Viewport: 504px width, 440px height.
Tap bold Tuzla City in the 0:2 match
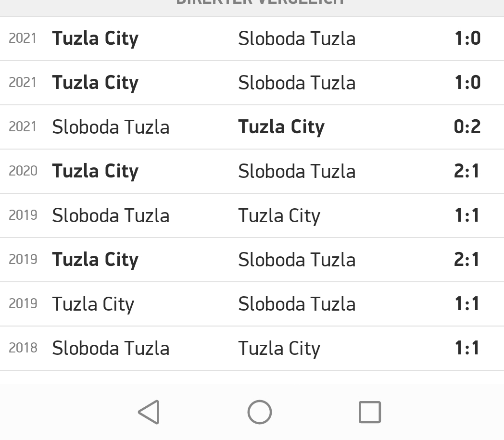(281, 127)
